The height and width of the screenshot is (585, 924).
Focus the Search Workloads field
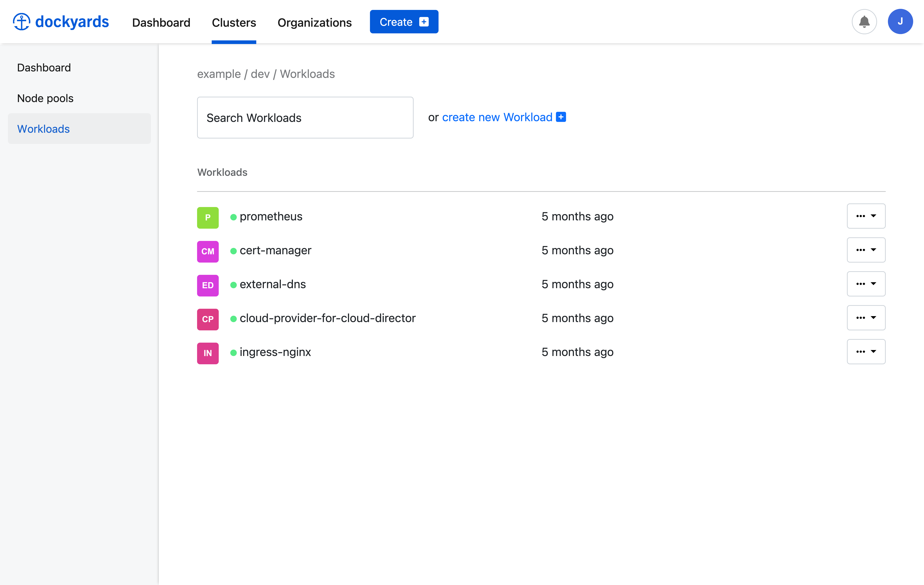(305, 117)
